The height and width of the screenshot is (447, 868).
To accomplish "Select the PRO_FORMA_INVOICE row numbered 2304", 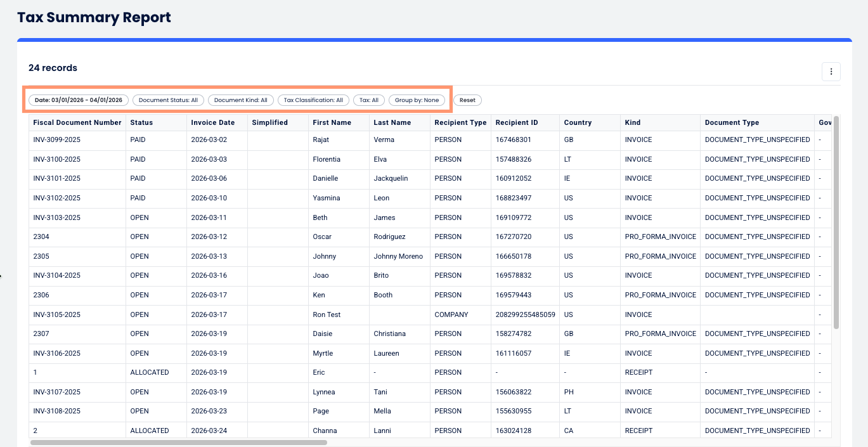I will tap(254, 236).
